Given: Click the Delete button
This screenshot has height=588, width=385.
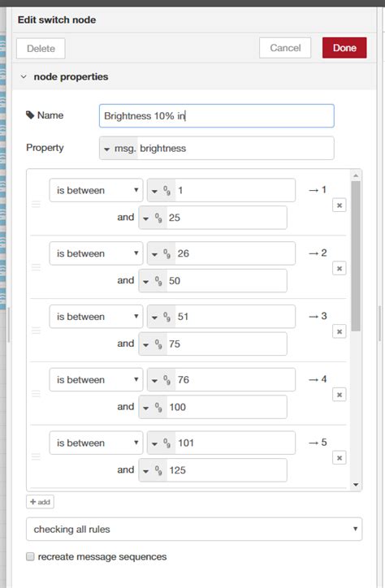Looking at the screenshot, I should coord(41,49).
